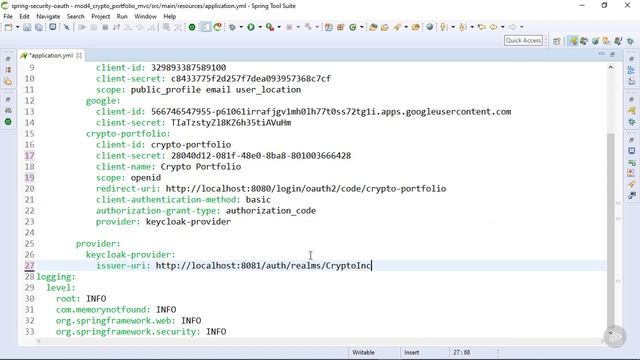Click the 'logging:' key on line 28
Image resolution: width=640 pixels, height=360 pixels.
coord(56,277)
